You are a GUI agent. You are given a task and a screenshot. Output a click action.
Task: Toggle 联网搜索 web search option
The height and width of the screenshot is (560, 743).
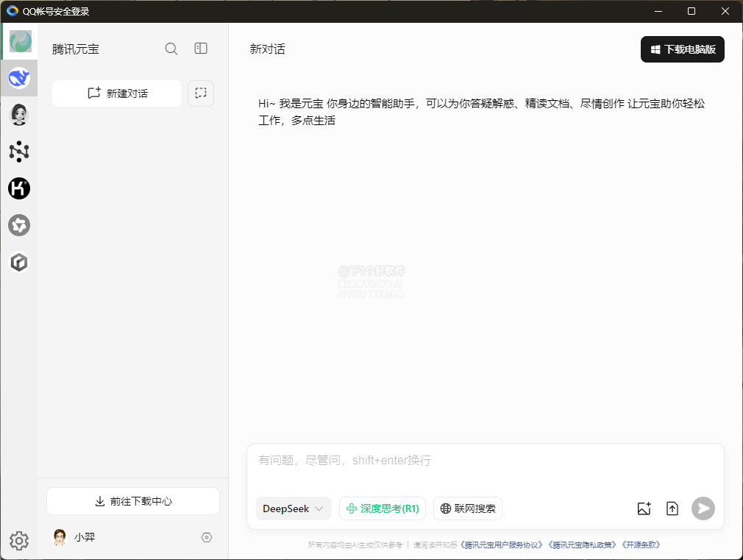[468, 508]
